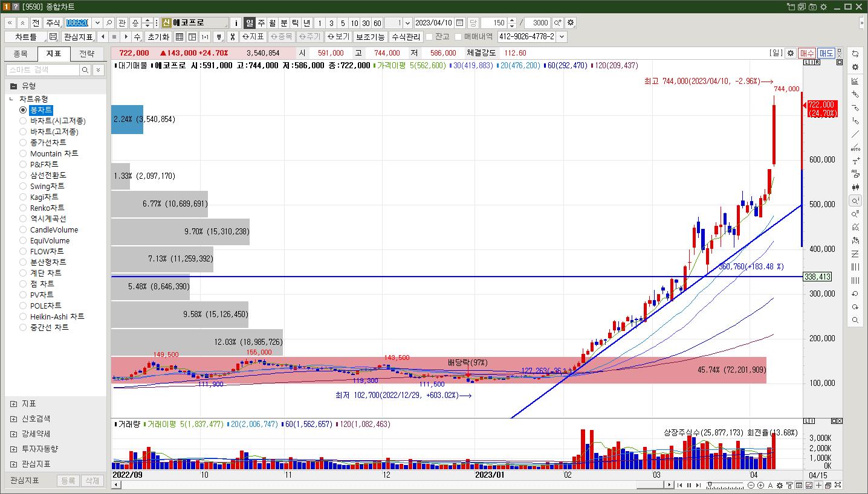
Task: Open chart settings gear in right toolbar
Action: pos(855,67)
